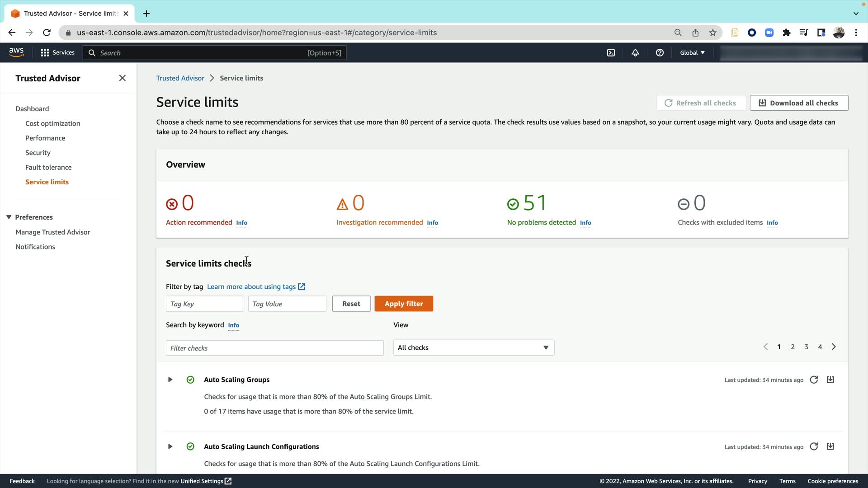Screen dimensions: 868x488
Task: Click Download all checks button
Action: click(799, 103)
